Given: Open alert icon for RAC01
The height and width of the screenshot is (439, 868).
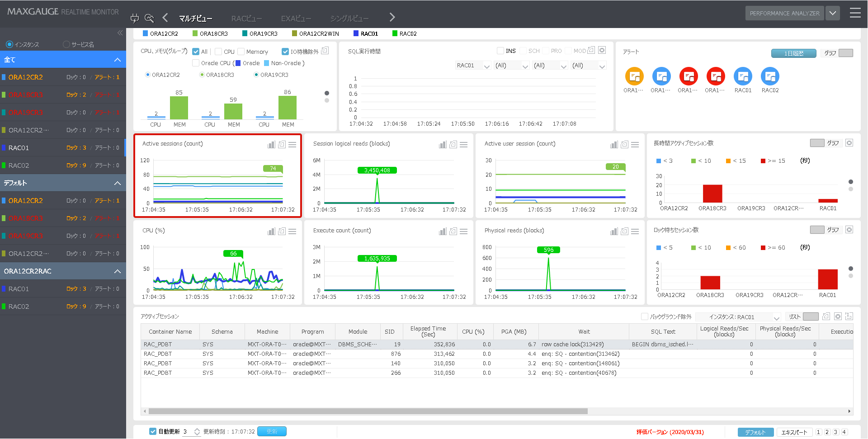Looking at the screenshot, I should [743, 76].
